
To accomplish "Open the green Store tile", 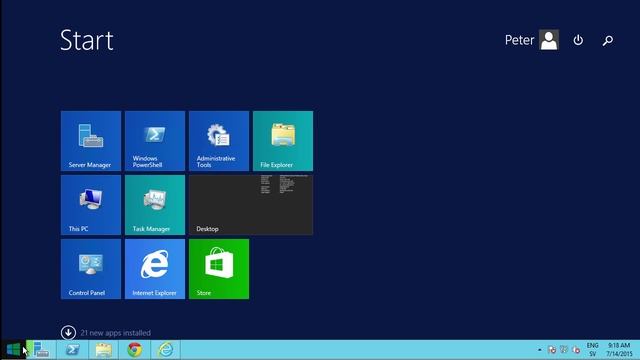I will click(219, 269).
